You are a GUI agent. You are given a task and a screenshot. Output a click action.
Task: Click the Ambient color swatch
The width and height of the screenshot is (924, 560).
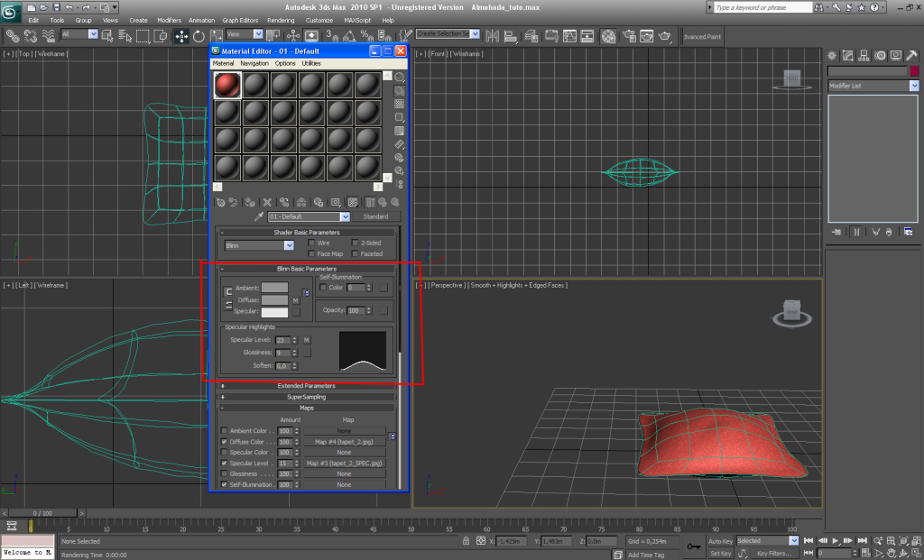click(x=274, y=288)
